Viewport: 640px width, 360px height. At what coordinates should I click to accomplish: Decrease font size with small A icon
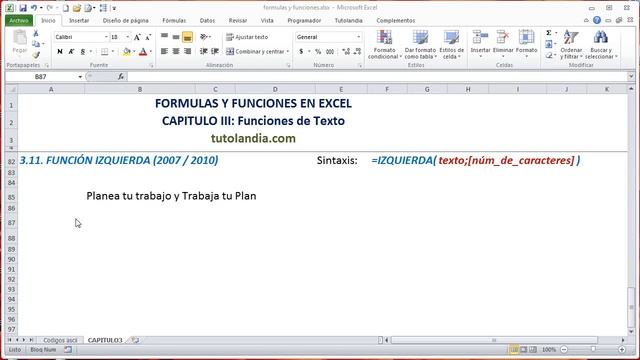point(148,37)
